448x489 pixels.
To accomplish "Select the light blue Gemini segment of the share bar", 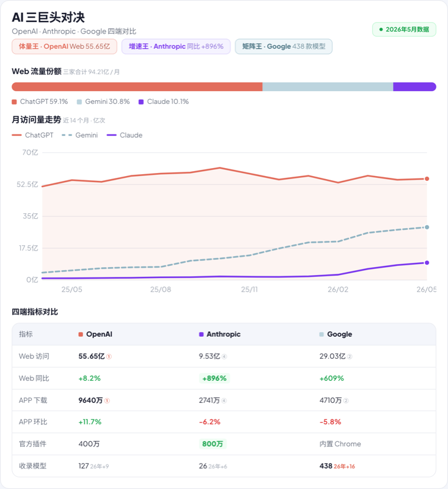I will point(328,87).
